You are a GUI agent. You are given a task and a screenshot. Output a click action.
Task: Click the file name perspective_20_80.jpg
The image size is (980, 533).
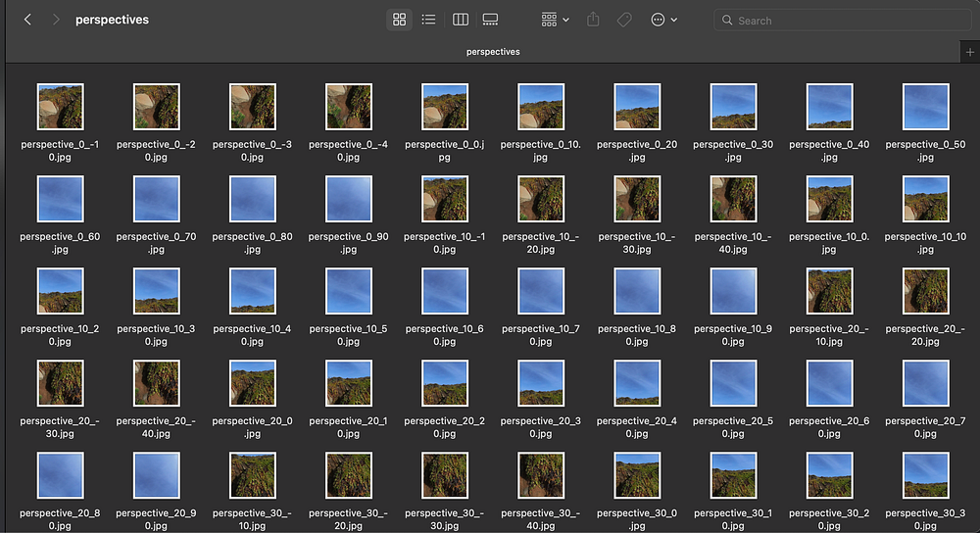pos(60,519)
